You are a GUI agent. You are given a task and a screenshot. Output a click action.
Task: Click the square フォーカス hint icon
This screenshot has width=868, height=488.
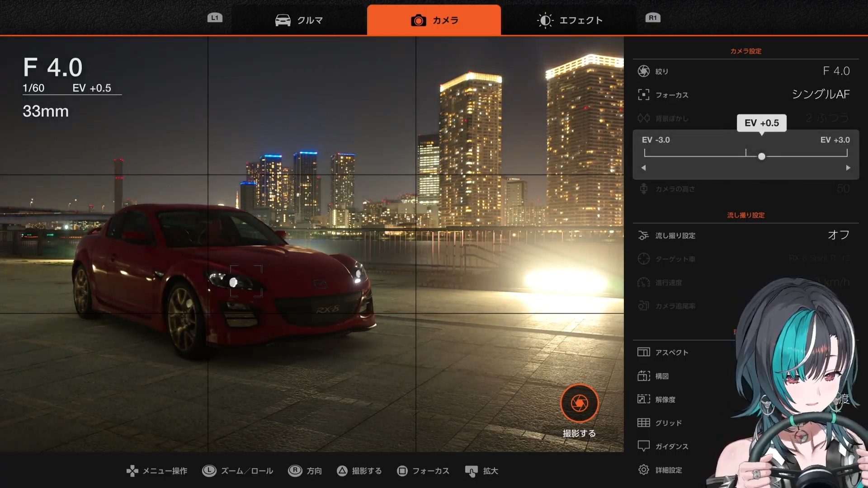point(402,471)
